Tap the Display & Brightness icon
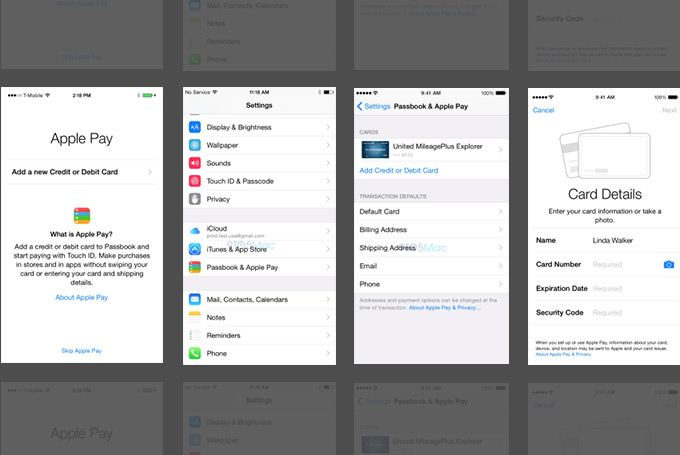 tap(195, 127)
